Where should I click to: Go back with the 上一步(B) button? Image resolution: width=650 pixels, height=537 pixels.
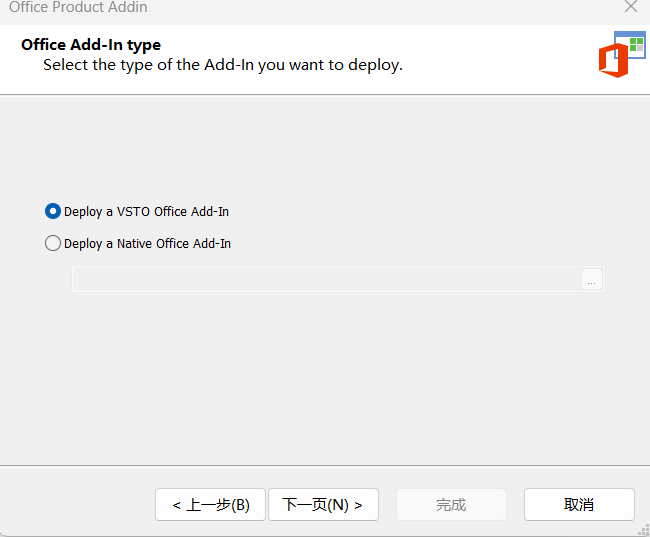pyautogui.click(x=210, y=505)
